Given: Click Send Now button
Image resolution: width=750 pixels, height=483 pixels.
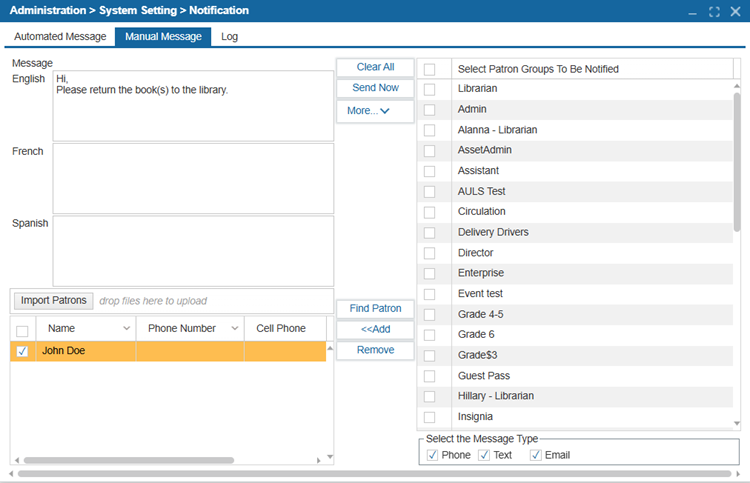Looking at the screenshot, I should pos(375,88).
